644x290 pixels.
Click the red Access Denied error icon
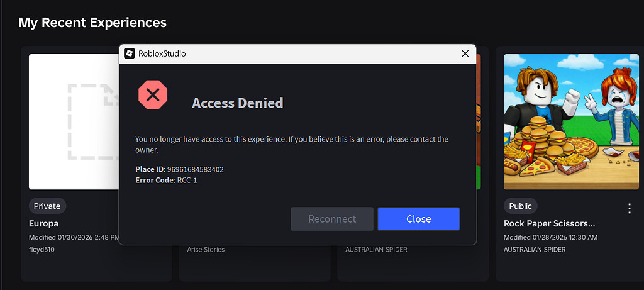pos(153,96)
